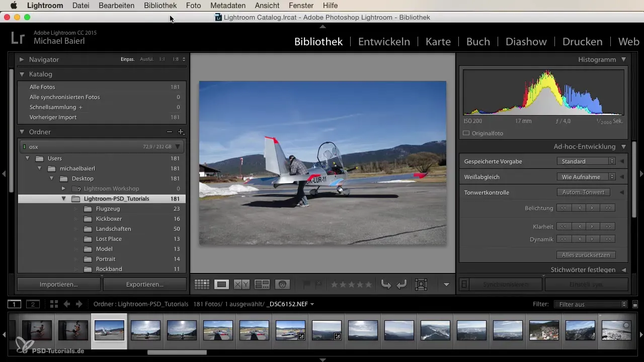The width and height of the screenshot is (644, 362).
Task: Open the Foto menu
Action: (193, 6)
